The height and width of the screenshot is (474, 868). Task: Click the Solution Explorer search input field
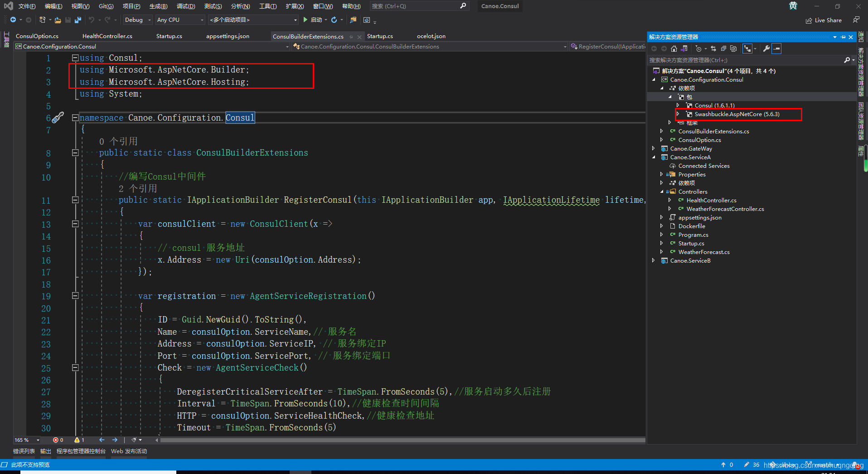[x=745, y=60]
